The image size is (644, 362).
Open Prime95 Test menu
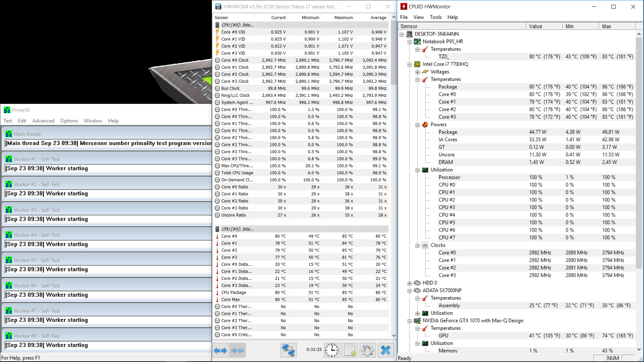(x=8, y=121)
